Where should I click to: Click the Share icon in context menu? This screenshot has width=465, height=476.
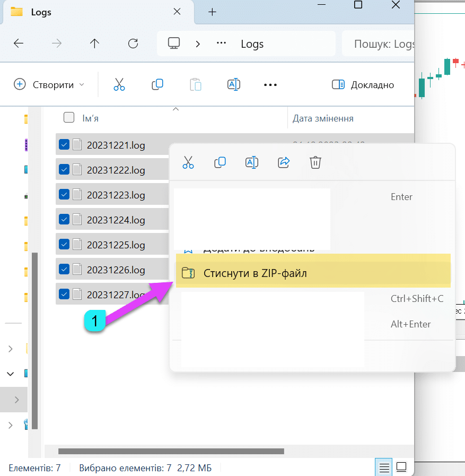coord(284,162)
